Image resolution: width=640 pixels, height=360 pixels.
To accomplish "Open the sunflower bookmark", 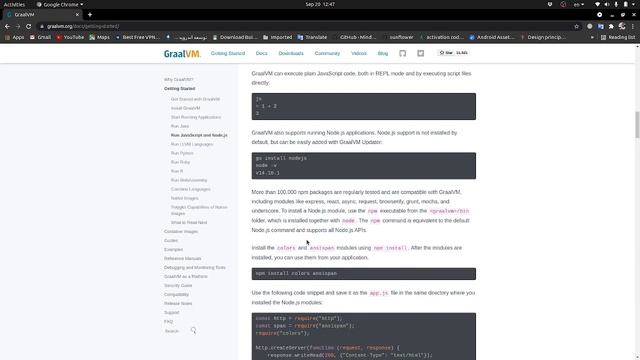I will click(x=398, y=37).
